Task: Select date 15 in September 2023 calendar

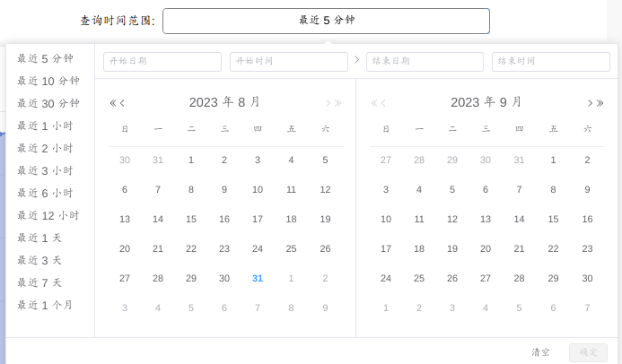Action: point(553,219)
